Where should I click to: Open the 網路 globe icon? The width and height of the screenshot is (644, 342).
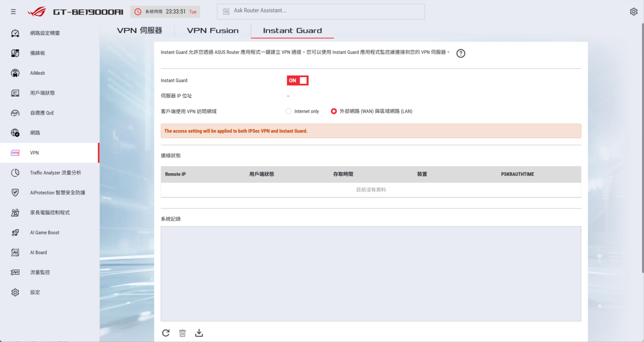(x=15, y=133)
